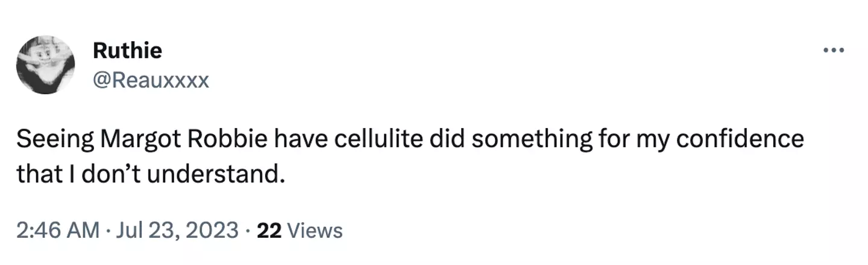
Task: Click the 2:46 AM timestamp
Action: tap(58, 231)
